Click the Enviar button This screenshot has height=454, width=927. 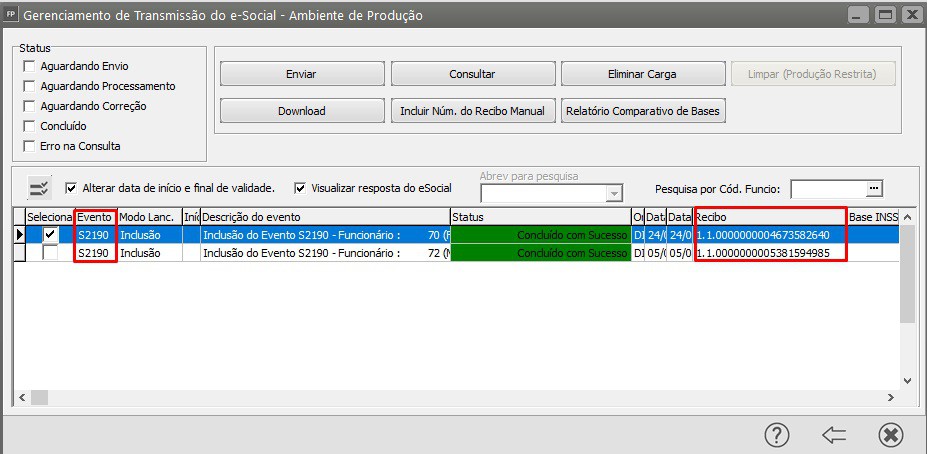302,74
